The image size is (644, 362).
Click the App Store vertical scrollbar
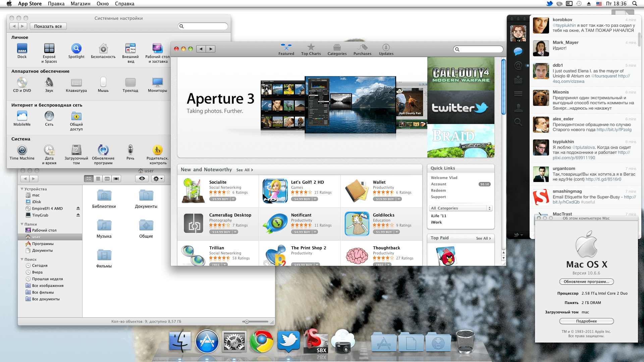(503, 86)
